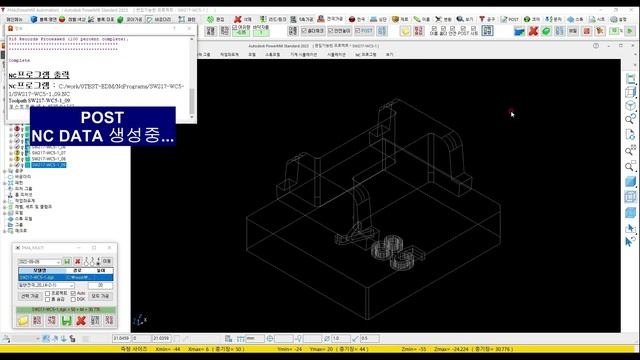Expand the SW217-WC5-1_07 toolpath entry
Viewport: 640px width, 360px height.
11,153
